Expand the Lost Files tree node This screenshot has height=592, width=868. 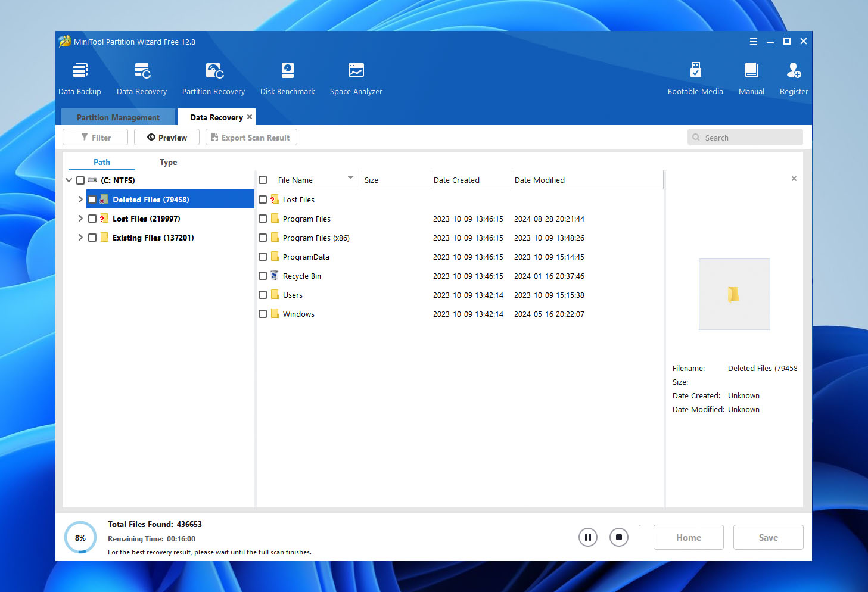80,219
